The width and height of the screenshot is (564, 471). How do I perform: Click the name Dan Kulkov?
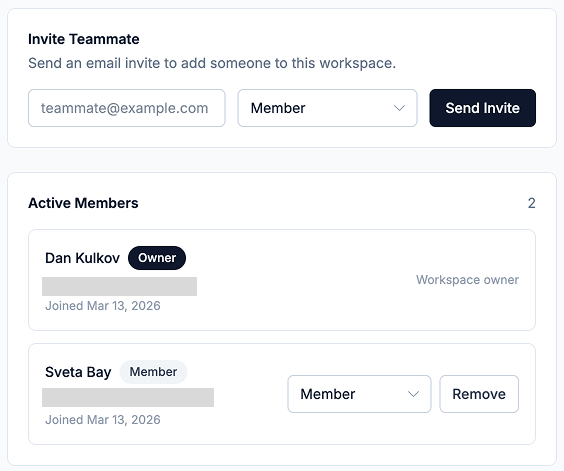[82, 258]
